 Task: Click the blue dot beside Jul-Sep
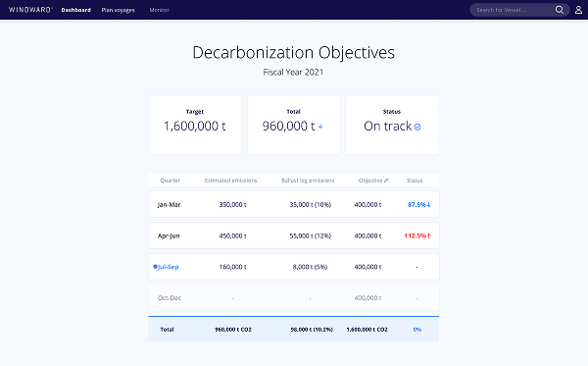click(x=155, y=267)
